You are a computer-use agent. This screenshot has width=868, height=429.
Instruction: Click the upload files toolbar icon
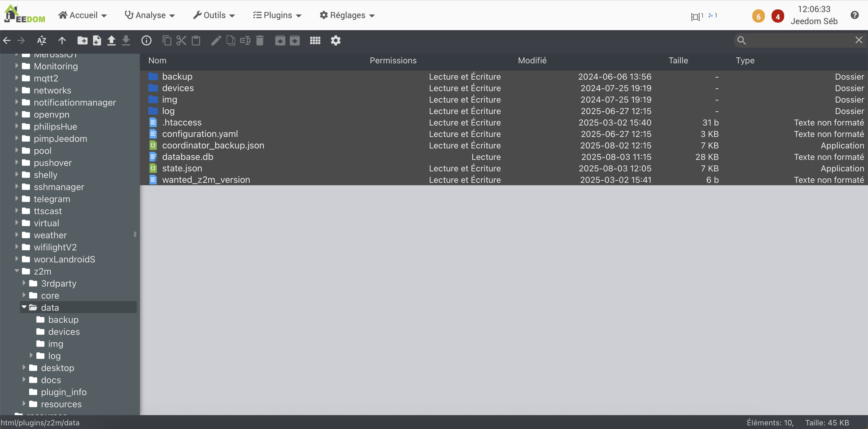(x=111, y=40)
